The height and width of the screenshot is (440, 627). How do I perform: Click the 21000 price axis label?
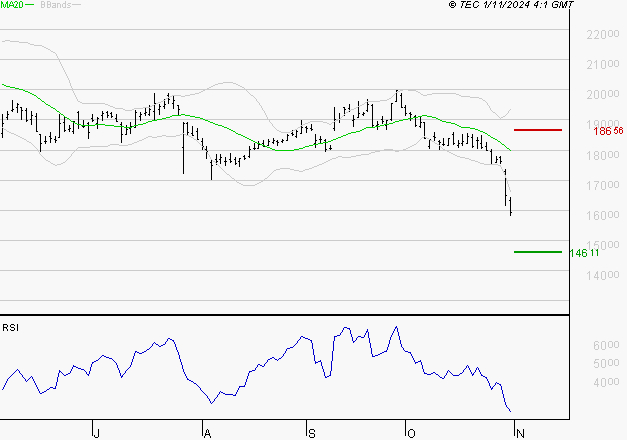[x=603, y=64]
